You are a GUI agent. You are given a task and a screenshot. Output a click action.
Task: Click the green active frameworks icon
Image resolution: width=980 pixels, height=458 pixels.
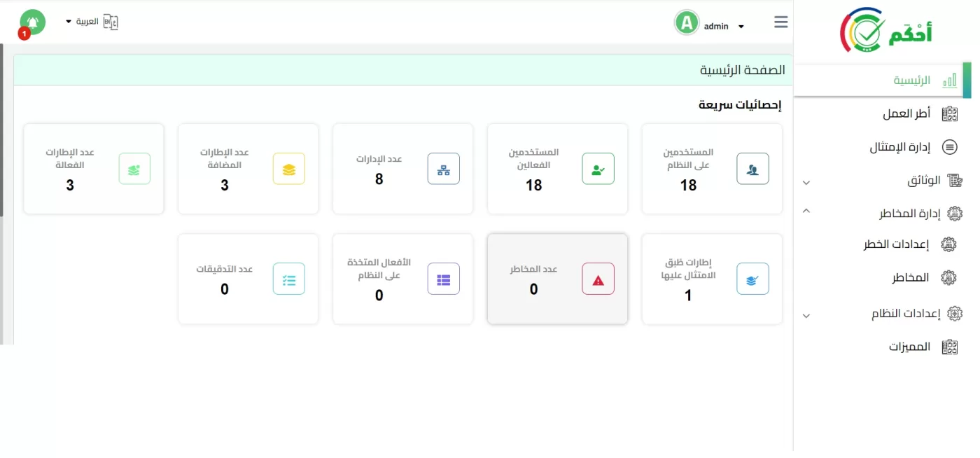pyautogui.click(x=134, y=169)
